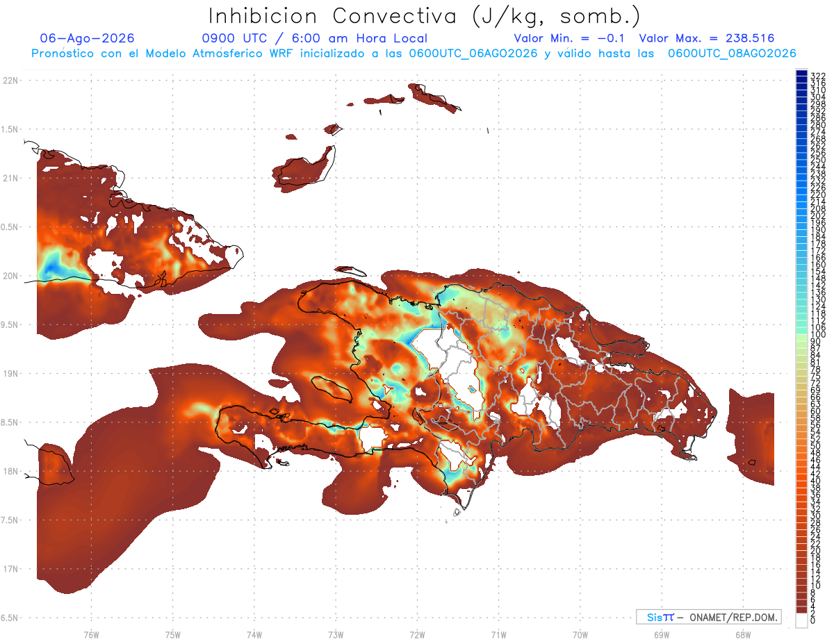Image resolution: width=834 pixels, height=644 pixels.
Task: Click legend value "100"
Action: [x=817, y=335]
